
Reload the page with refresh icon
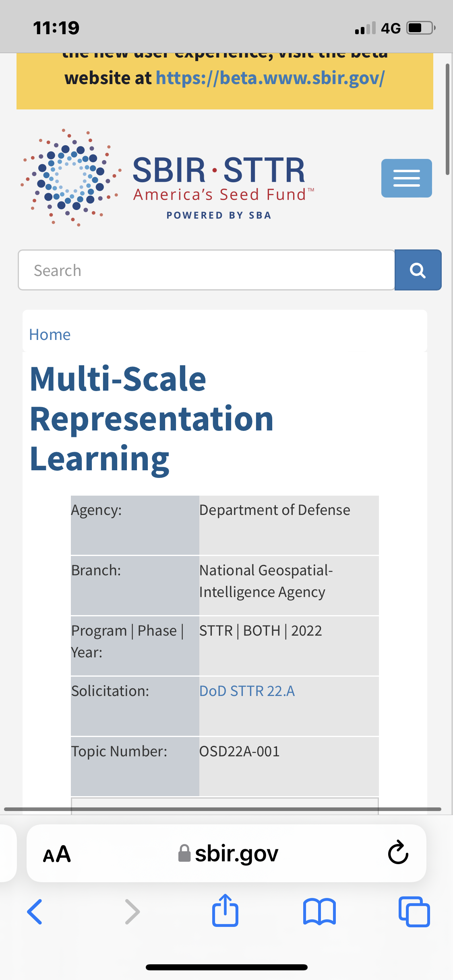[x=398, y=852]
